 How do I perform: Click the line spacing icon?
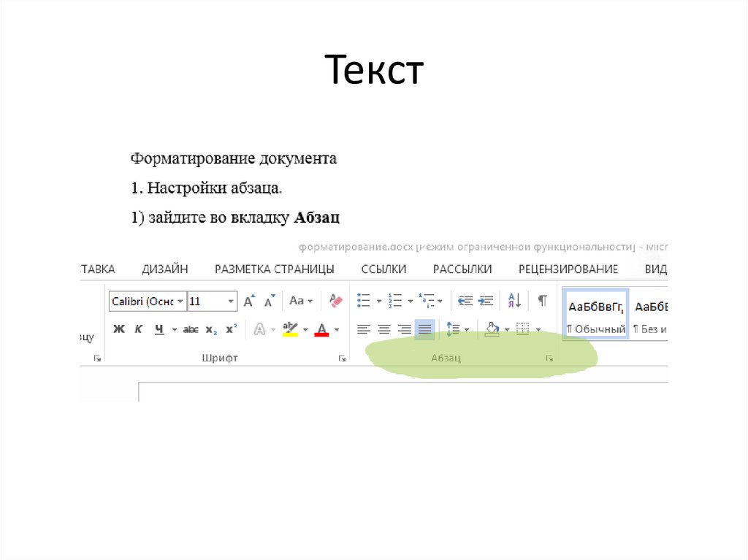(453, 329)
